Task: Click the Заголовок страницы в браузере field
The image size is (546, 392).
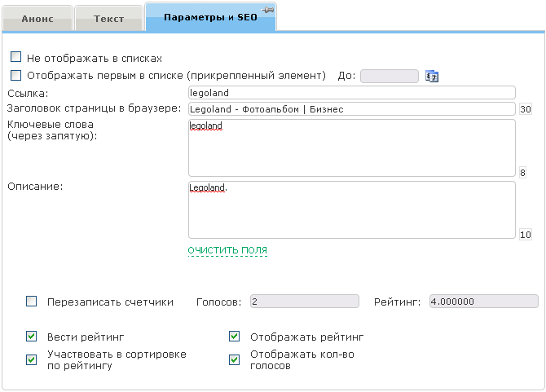Action: 351,108
